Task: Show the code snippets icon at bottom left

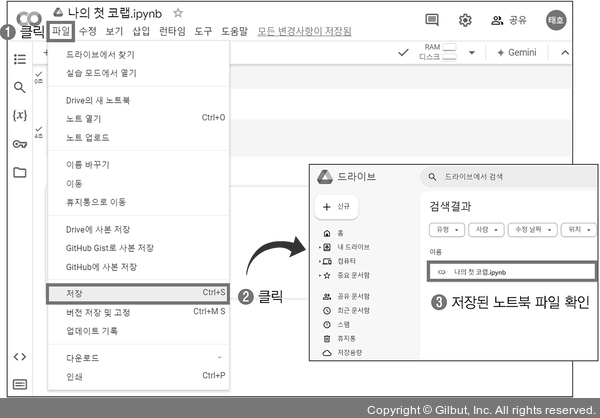Action: pos(19,356)
